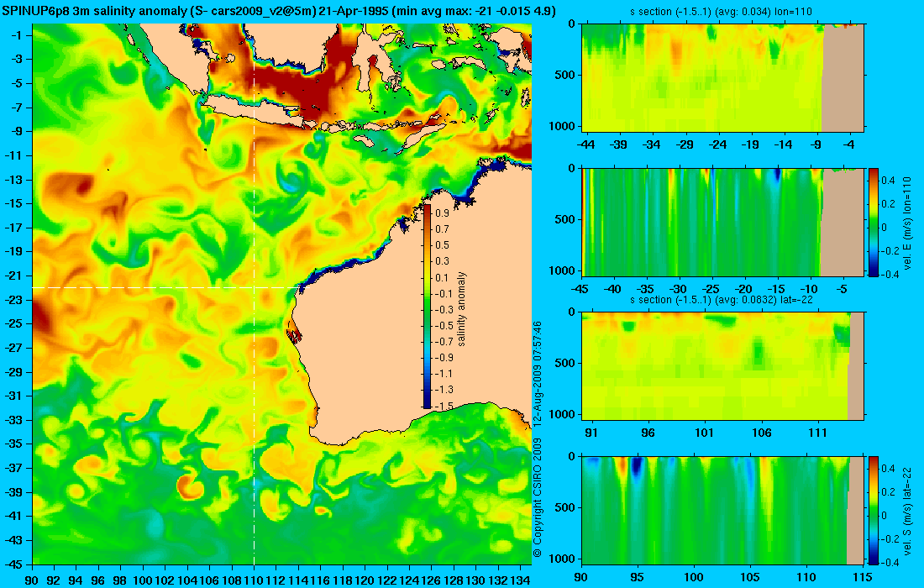Click the -0.4 label on vel. S colorbar
The image size is (924, 588).
coord(889,562)
